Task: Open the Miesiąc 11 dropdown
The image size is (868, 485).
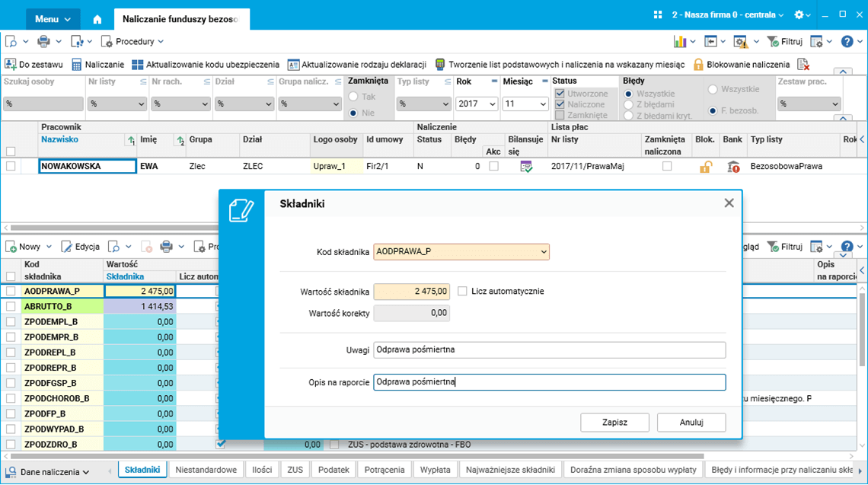Action: pos(525,104)
